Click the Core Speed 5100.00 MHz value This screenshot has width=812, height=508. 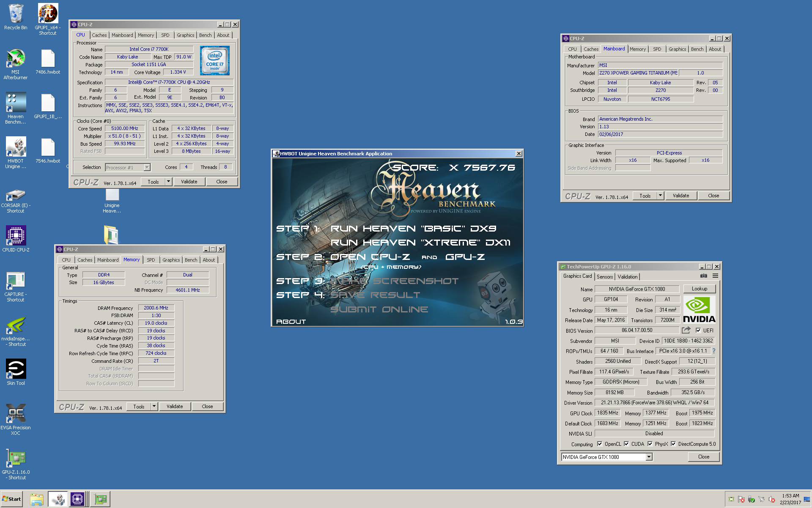coord(125,128)
